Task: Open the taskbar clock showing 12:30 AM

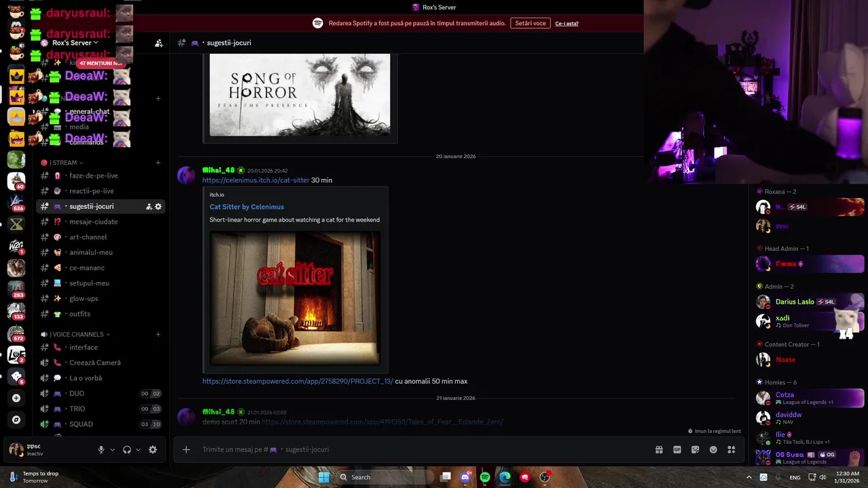Action: click(847, 477)
